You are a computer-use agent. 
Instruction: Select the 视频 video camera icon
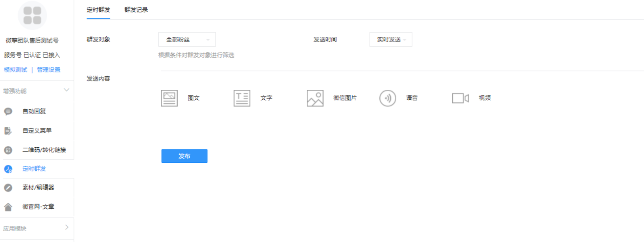click(461, 98)
